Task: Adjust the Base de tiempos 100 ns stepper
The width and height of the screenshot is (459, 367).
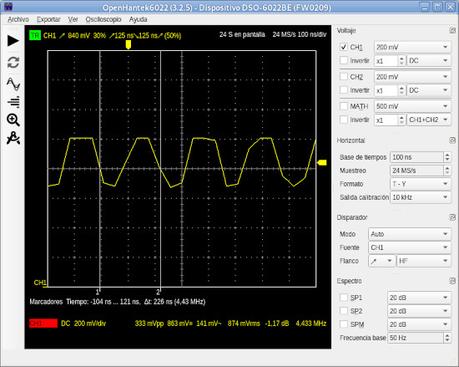Action: pyautogui.click(x=447, y=157)
